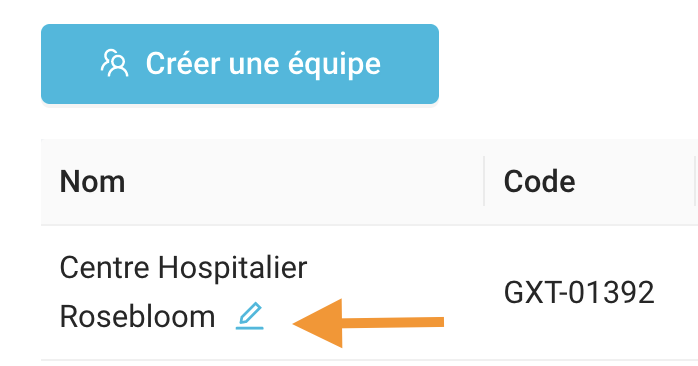Click empty header space after Nom label
The image size is (698, 366).
[x=303, y=181]
